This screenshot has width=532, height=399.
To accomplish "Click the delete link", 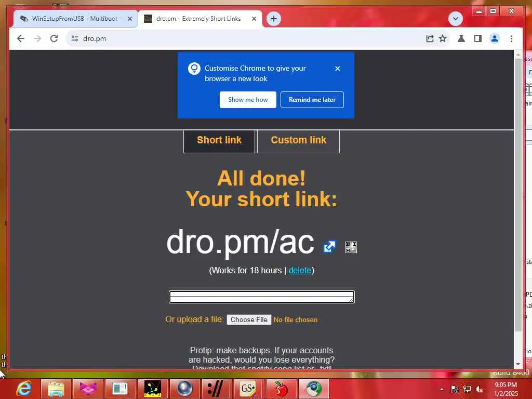I will pyautogui.click(x=300, y=270).
